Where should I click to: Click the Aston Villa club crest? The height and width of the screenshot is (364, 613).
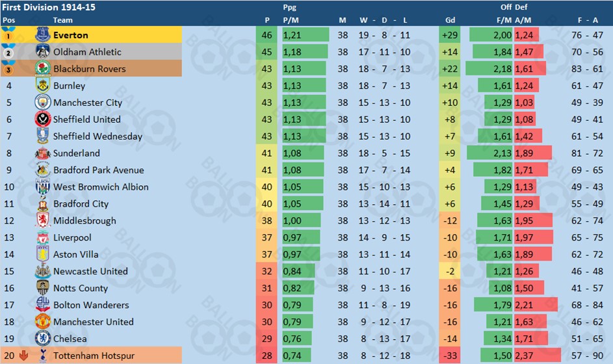coord(43,254)
